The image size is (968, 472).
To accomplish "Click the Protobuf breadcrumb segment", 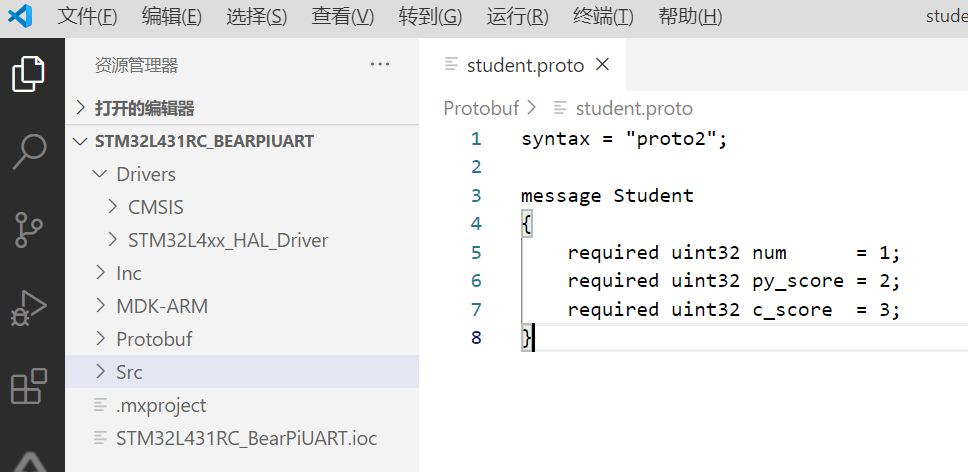I will coord(481,108).
